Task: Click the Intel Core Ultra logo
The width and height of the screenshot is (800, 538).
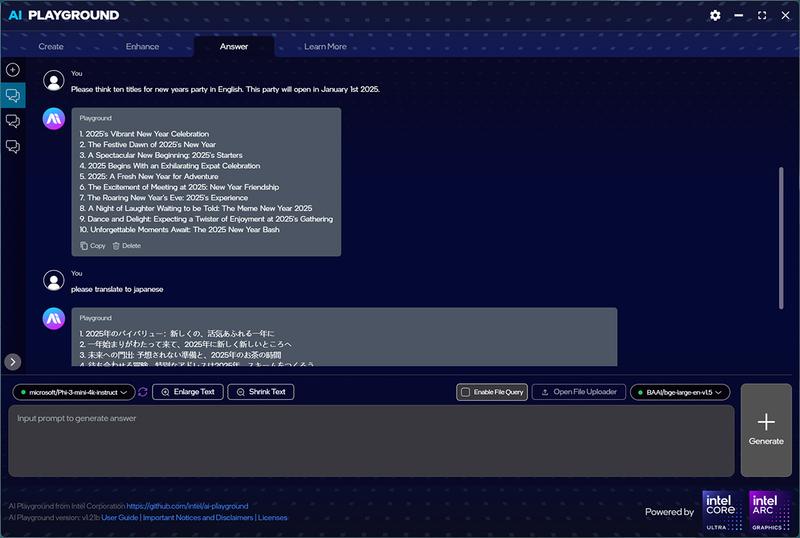Action: (x=722, y=511)
